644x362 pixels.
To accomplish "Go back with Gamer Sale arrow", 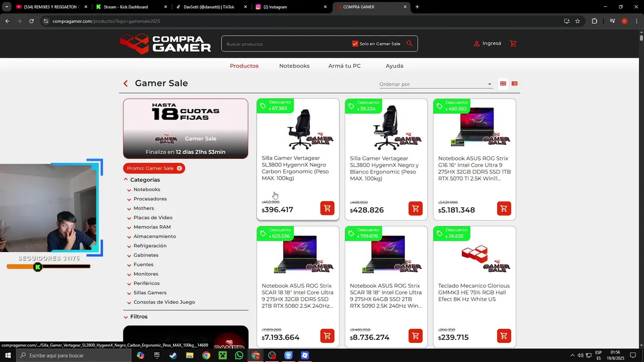I will pos(126,83).
